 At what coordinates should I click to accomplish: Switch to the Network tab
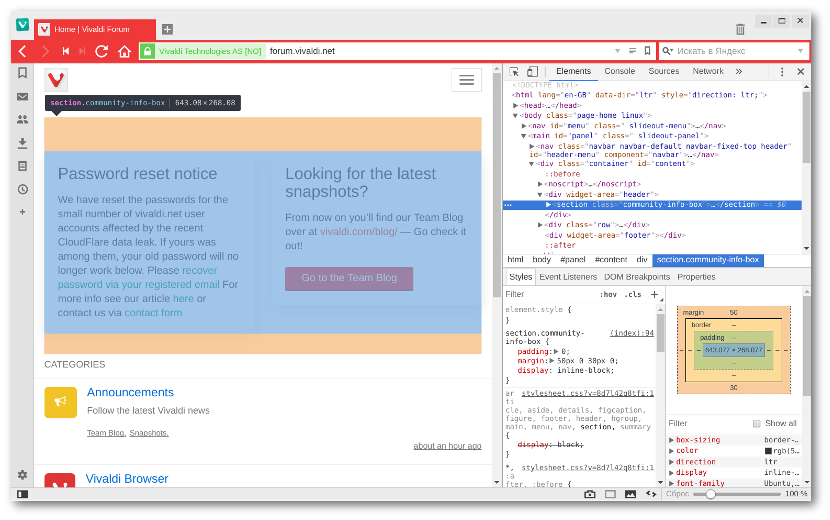708,71
